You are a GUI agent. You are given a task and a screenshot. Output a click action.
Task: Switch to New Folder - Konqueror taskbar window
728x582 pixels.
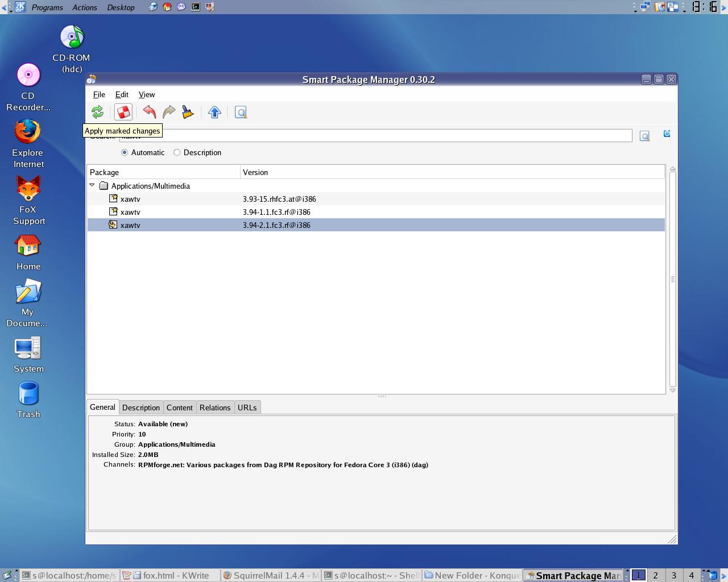472,575
